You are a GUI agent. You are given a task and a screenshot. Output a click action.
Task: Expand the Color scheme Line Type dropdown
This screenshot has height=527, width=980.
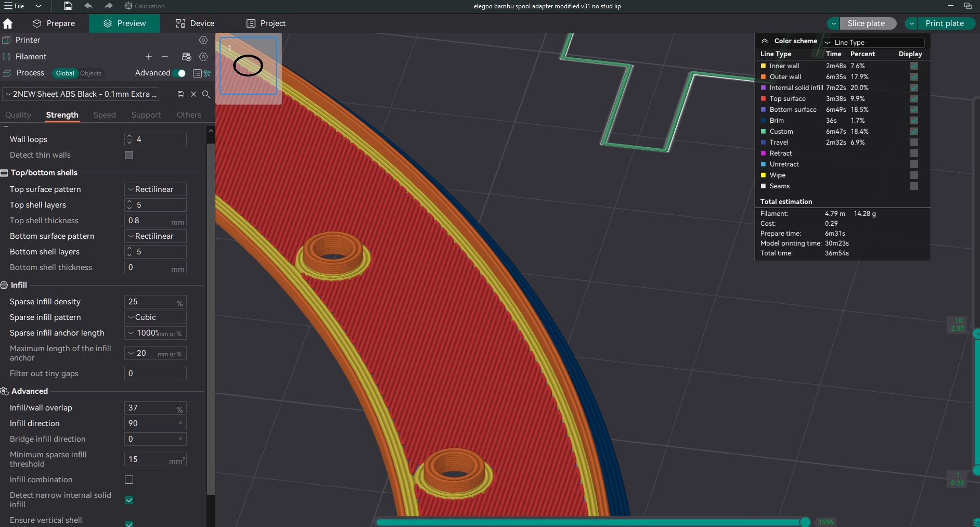(873, 42)
